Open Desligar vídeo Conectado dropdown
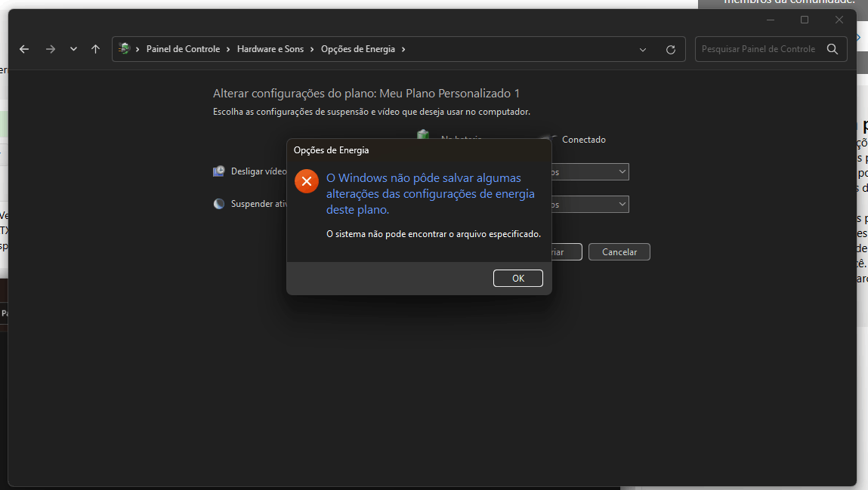 click(589, 172)
